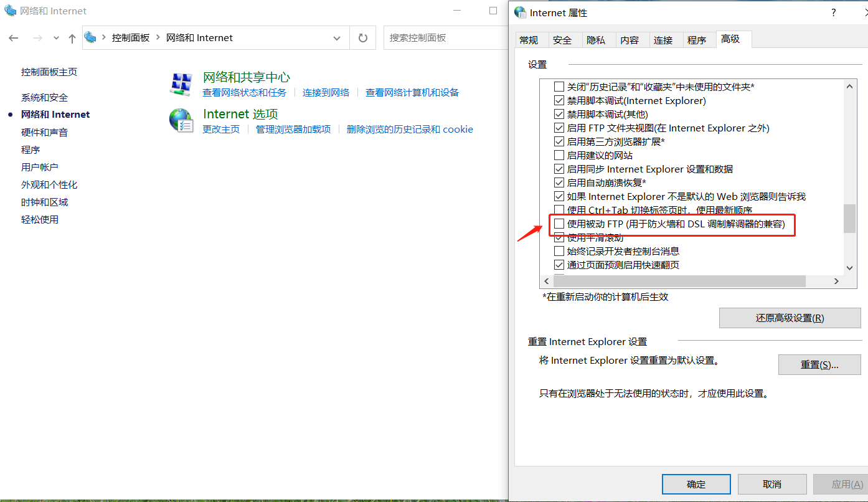Open the Internet 选项 heading link
The image size is (868, 502).
click(x=240, y=114)
